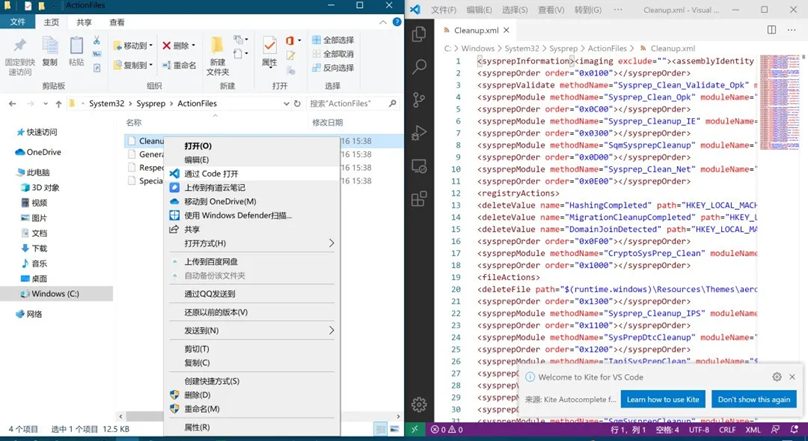Click the notifications bell in status bar
The width and height of the screenshot is (808, 441).
tap(795, 429)
